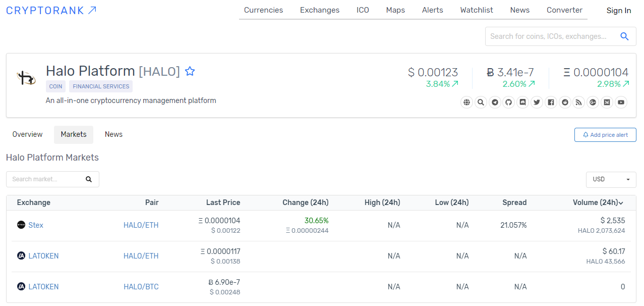Screen dimensions: 644x306
Task: Open the USD currency dropdown
Action: coord(611,179)
